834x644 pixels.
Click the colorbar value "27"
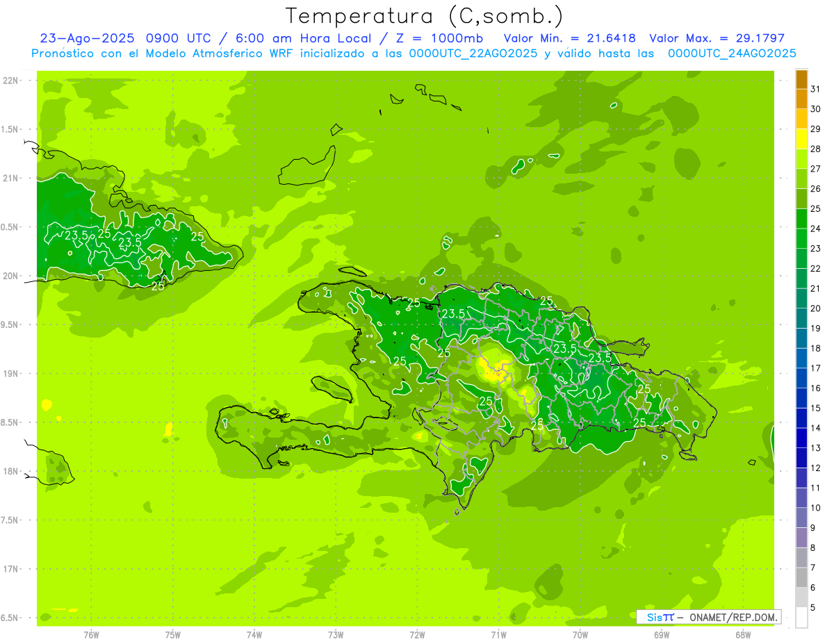click(816, 169)
